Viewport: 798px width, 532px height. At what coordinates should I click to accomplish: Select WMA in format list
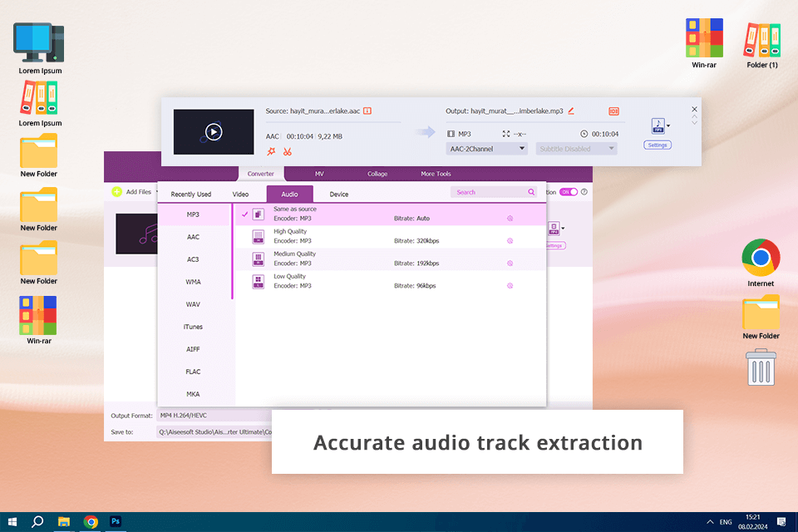193,282
